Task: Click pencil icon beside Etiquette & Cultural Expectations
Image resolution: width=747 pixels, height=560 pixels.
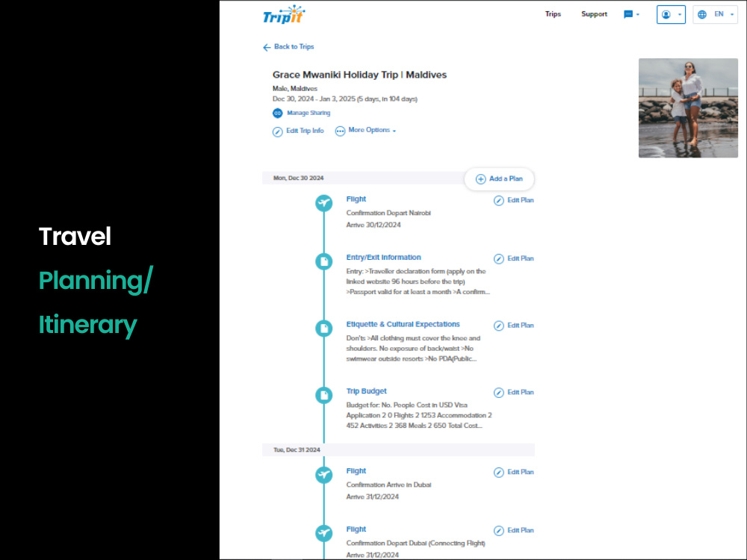Action: coord(498,326)
